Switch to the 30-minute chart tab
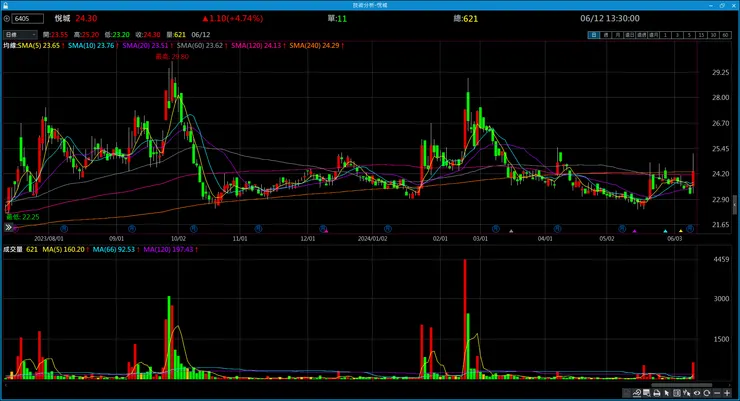This screenshot has width=740, height=401. click(x=714, y=35)
